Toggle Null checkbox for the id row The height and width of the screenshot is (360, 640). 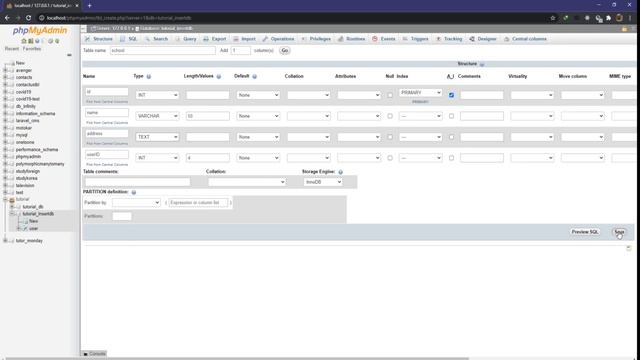point(390,95)
